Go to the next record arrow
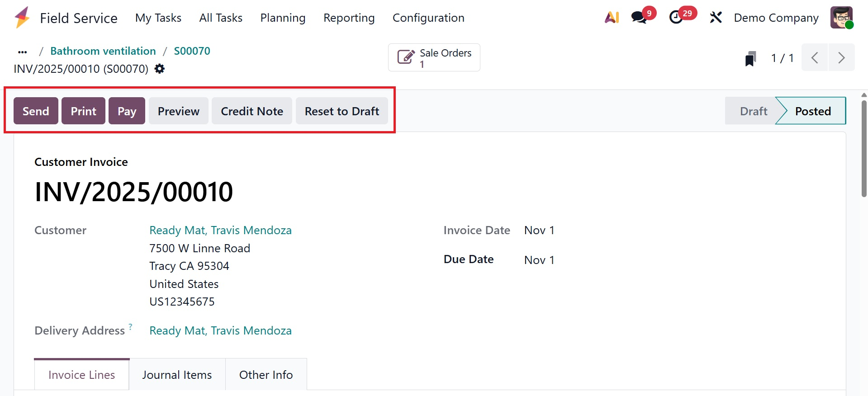The image size is (868, 396). [841, 58]
